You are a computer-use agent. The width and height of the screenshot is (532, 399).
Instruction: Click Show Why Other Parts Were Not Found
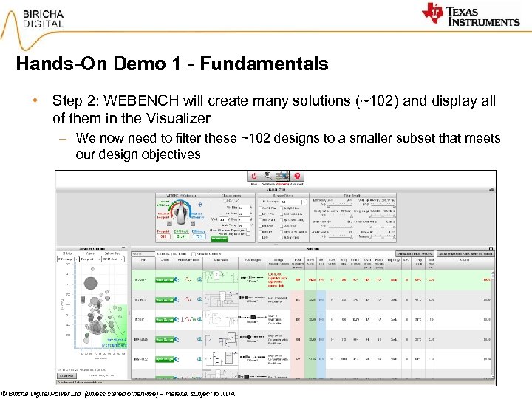465,253
